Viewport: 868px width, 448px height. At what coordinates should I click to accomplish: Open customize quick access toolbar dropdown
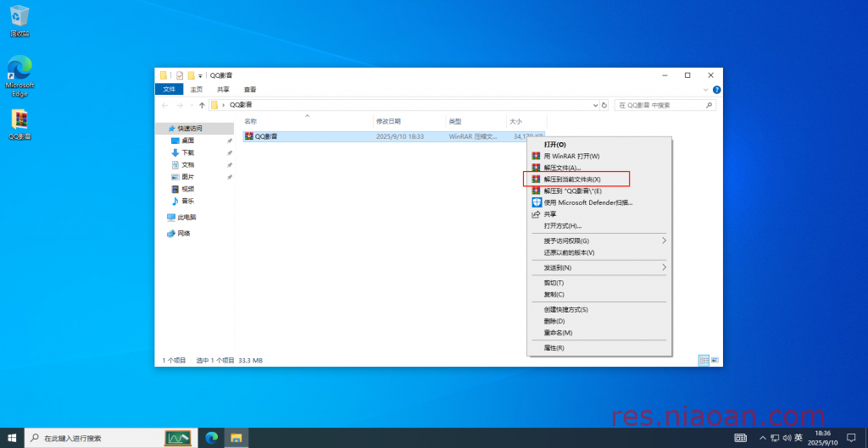pos(200,75)
